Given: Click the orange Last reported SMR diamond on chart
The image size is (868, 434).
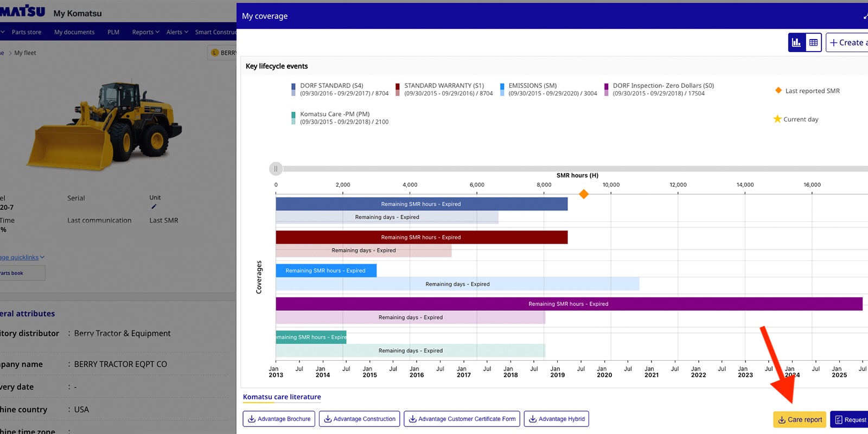Looking at the screenshot, I should pyautogui.click(x=584, y=194).
